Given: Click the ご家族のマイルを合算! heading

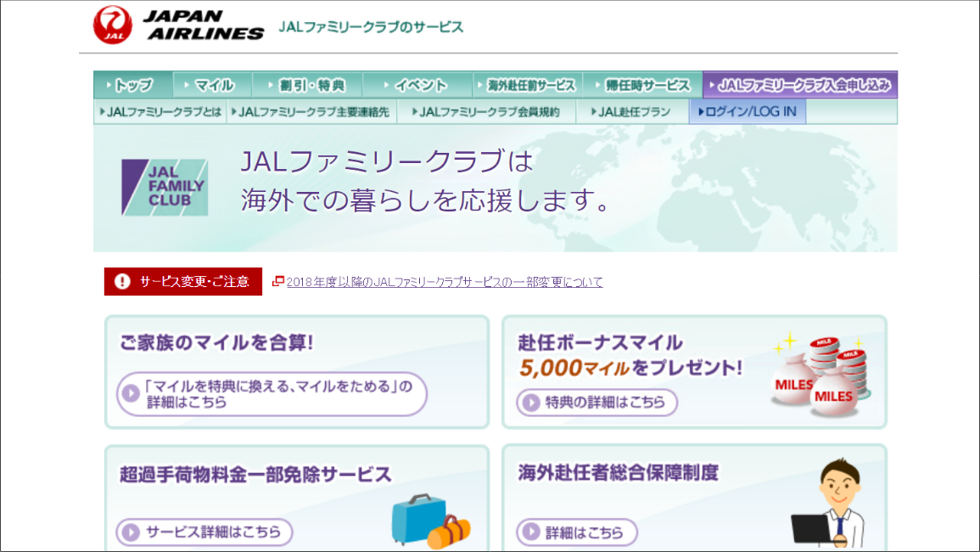Looking at the screenshot, I should (216, 343).
